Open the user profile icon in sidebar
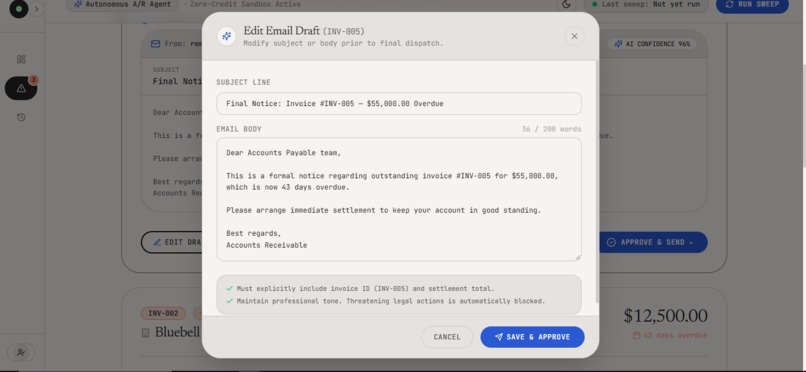 (x=21, y=352)
